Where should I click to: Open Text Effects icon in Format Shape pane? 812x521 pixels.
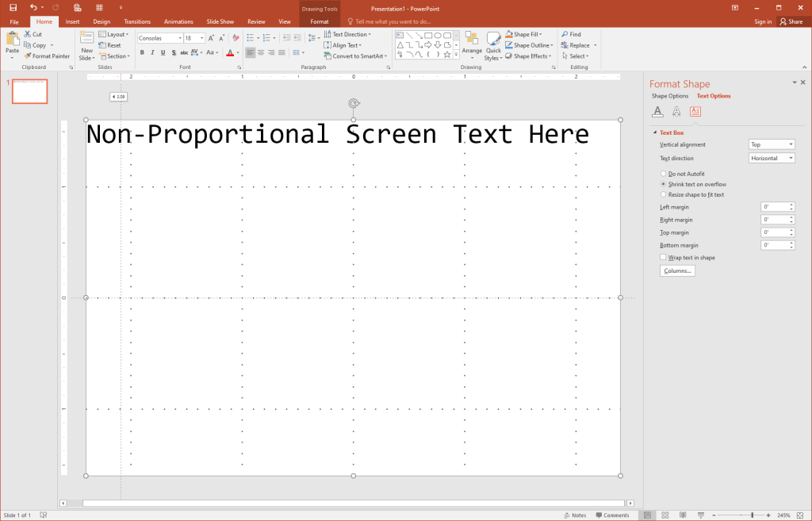click(676, 112)
